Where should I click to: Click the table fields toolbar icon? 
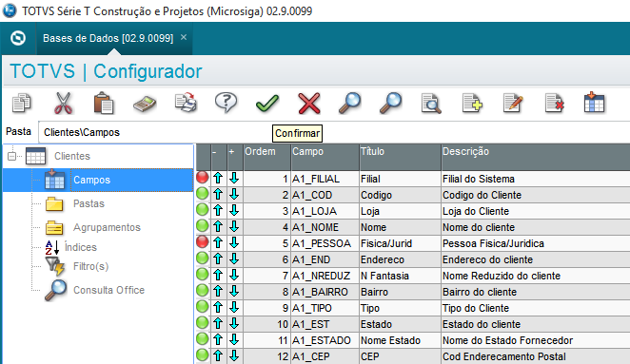pyautogui.click(x=594, y=103)
